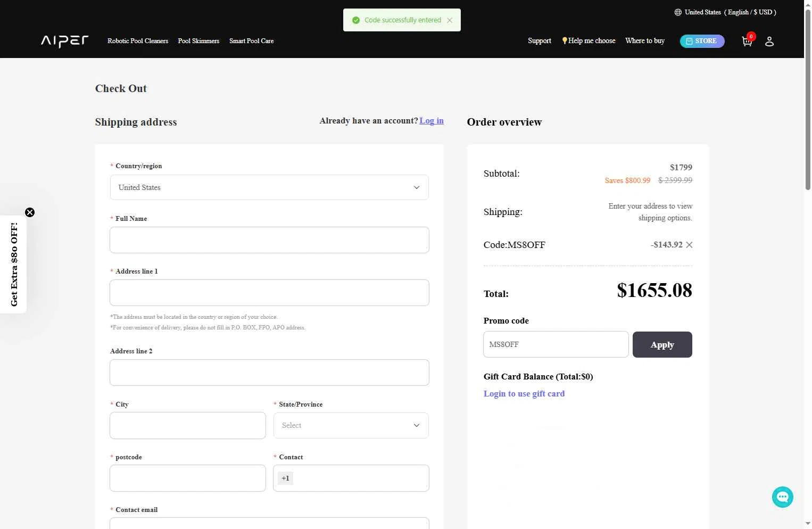Click the postcode input field
Screen dimensions: 812x529
coord(188,478)
